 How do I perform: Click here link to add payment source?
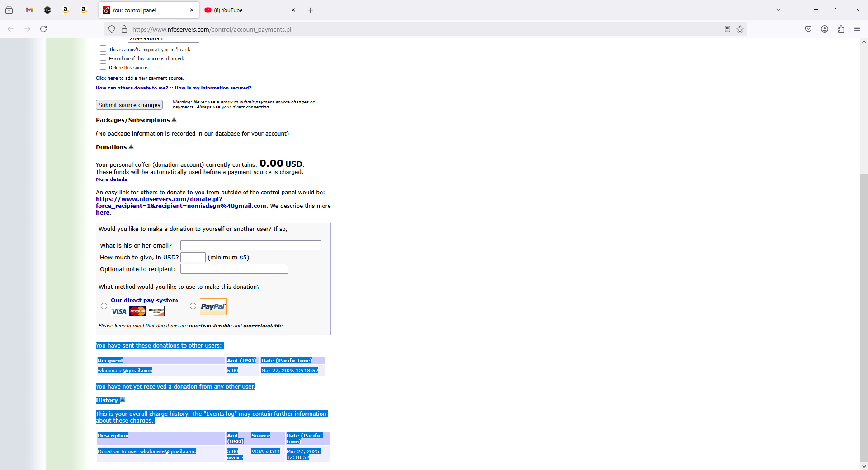point(113,78)
